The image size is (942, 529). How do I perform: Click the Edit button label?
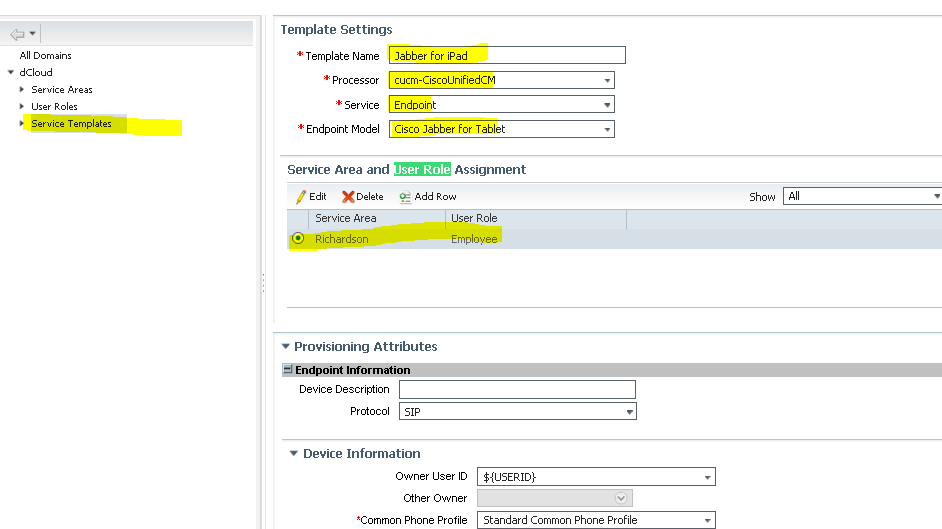point(318,196)
